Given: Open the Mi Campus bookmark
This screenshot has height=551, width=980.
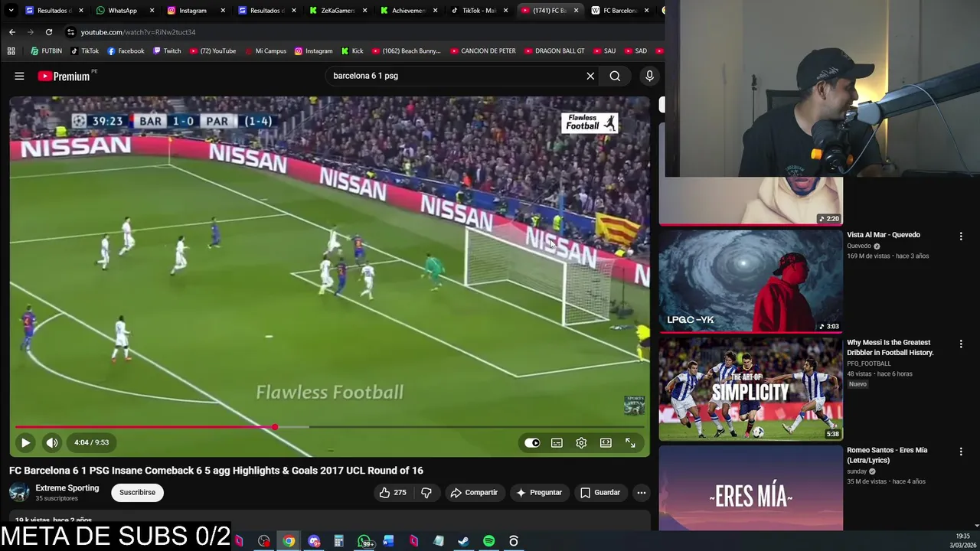Looking at the screenshot, I should [265, 51].
